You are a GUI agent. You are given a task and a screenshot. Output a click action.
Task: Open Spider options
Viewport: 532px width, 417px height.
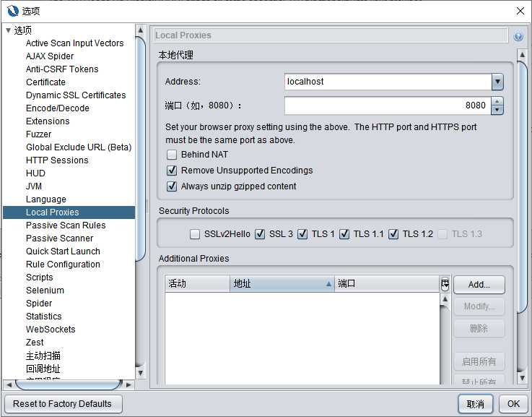coord(39,304)
